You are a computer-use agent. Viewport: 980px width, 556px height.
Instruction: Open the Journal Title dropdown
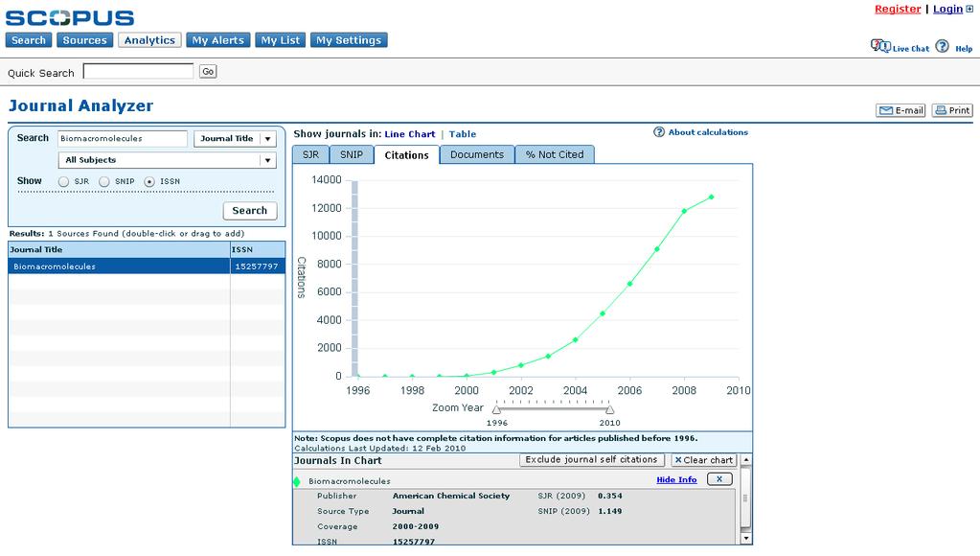(x=235, y=138)
